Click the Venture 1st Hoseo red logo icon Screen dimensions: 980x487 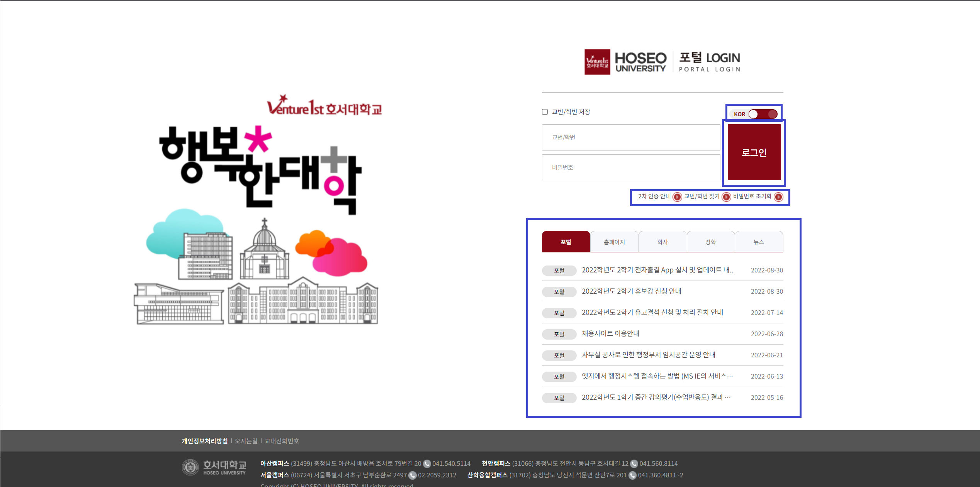(597, 62)
